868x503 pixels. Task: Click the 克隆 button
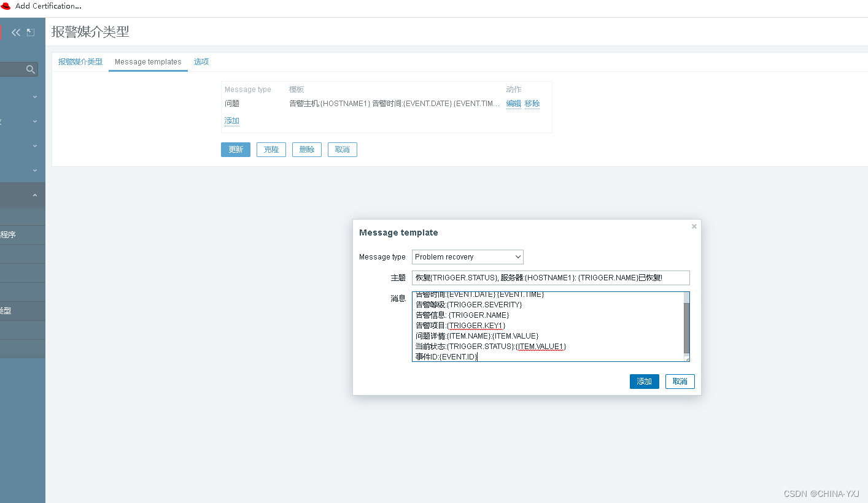point(271,150)
